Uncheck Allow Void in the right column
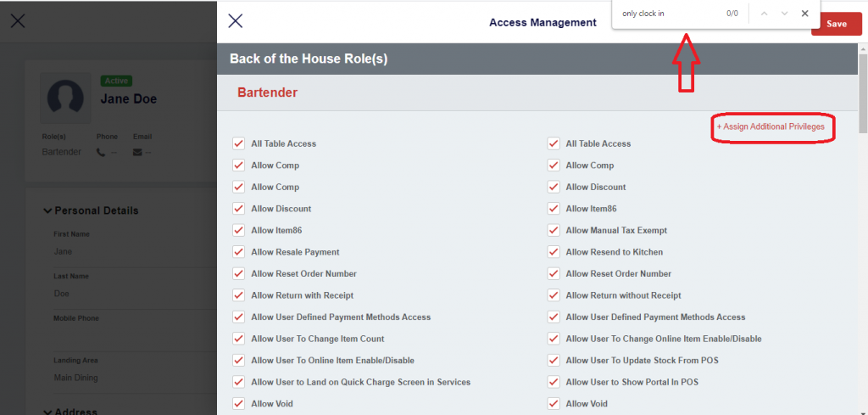The image size is (868, 415). click(x=553, y=403)
